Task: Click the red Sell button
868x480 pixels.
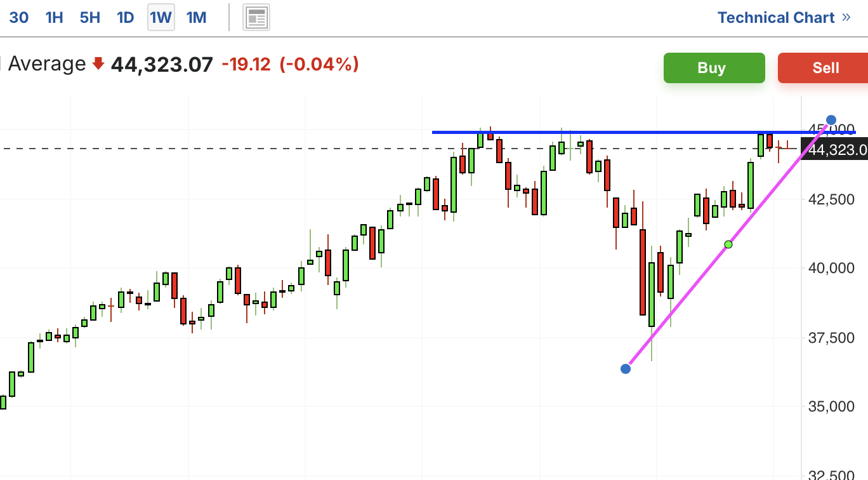Action: tap(823, 68)
